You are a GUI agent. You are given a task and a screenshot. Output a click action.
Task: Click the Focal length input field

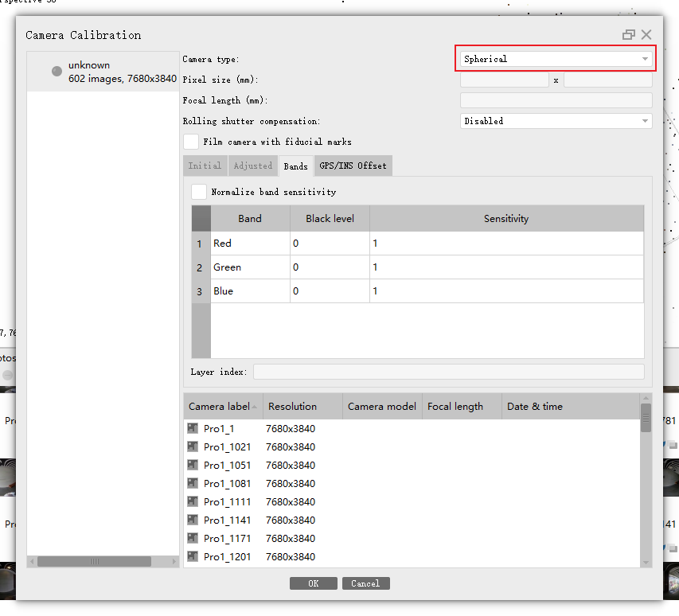(556, 100)
